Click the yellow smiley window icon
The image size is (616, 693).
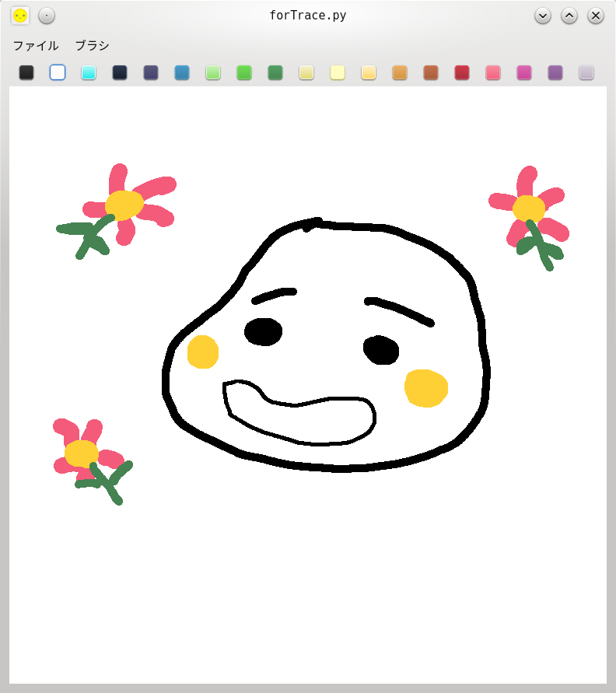coord(20,16)
